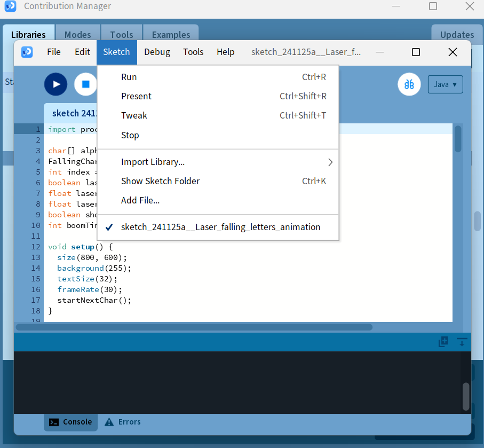Image resolution: width=484 pixels, height=448 pixels.
Task: Enable the debugger with the butterfly icon
Action: click(409, 84)
